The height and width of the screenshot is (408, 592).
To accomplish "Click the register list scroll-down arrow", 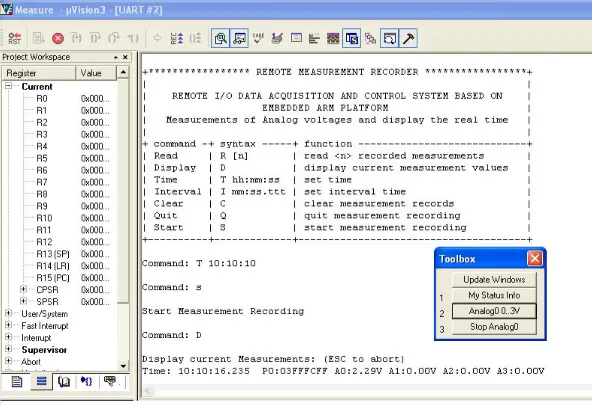I will (123, 366).
